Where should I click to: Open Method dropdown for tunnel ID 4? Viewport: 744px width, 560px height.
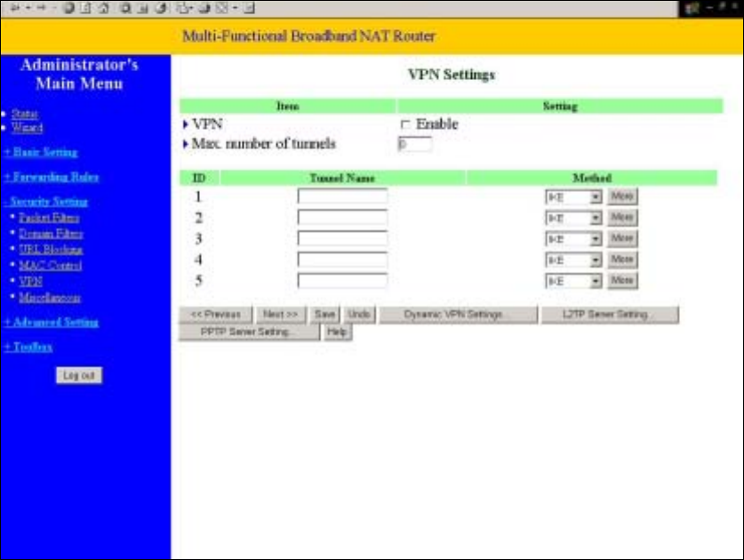coord(573,260)
